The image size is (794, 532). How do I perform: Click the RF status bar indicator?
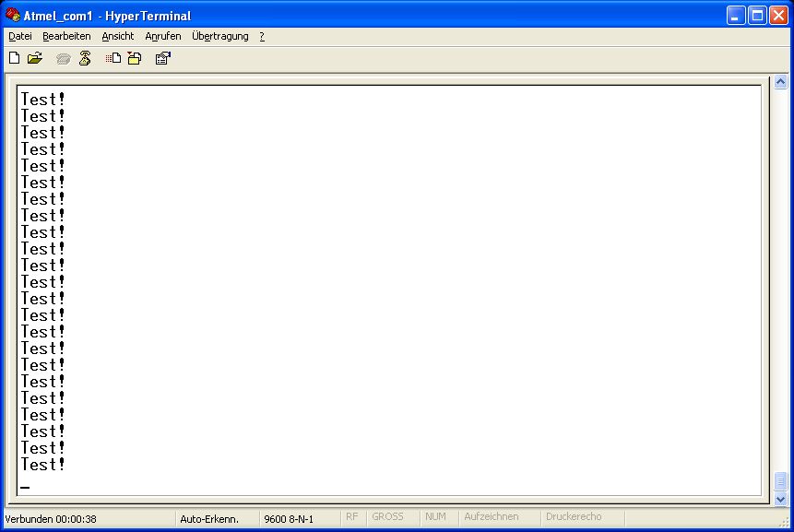coord(352,517)
